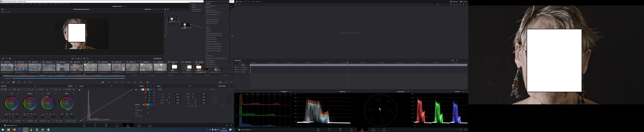Toggle auto balance A button in Primaries
This screenshot has height=132, width=644.
2,90
